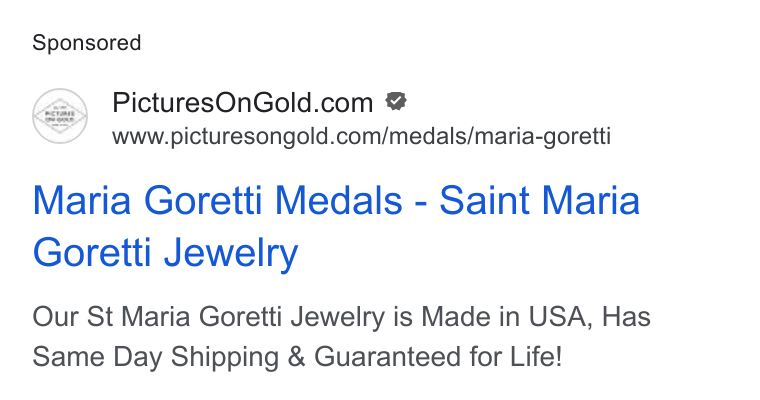Click the word 'medals' in the URL path
The image size is (760, 400).
point(427,136)
